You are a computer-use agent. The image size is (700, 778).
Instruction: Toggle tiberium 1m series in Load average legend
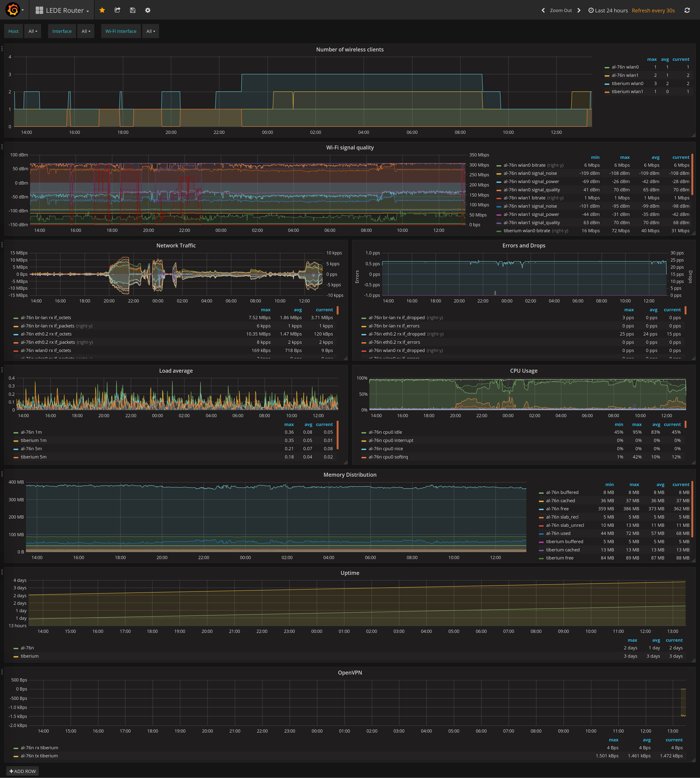[x=33, y=440]
